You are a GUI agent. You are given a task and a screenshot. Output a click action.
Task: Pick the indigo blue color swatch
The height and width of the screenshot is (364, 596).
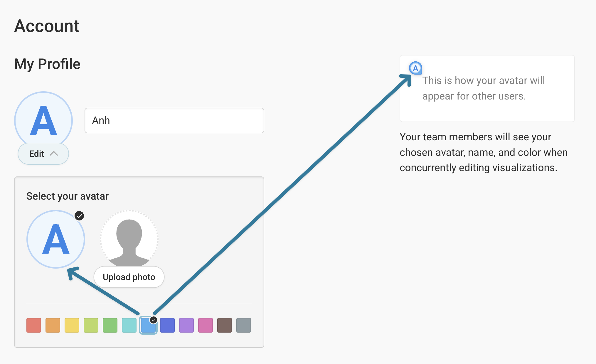pos(167,325)
